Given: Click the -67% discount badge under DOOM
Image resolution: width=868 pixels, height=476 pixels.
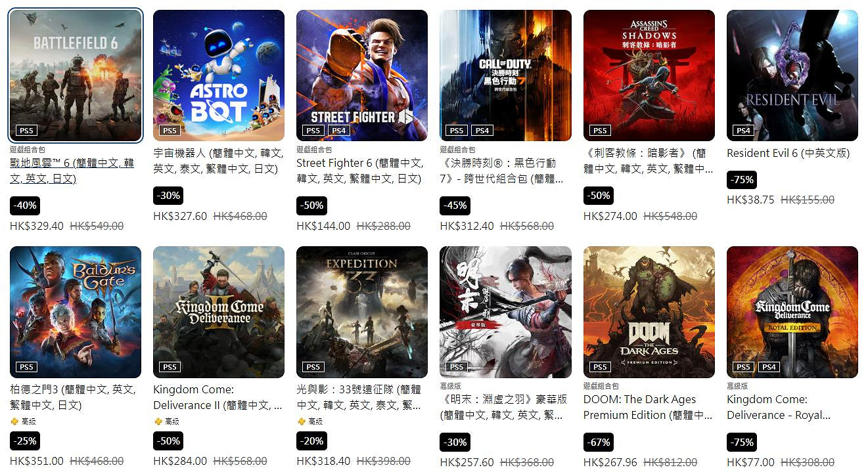Looking at the screenshot, I should pos(598,442).
